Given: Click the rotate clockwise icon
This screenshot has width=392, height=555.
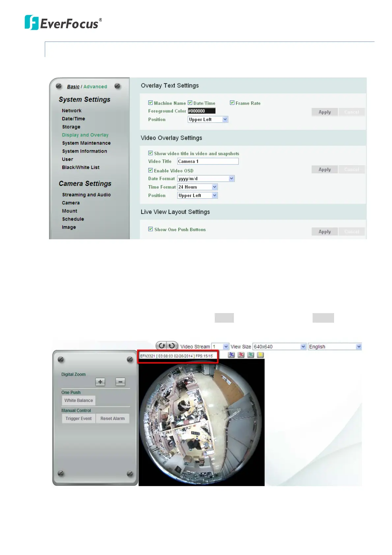Looking at the screenshot, I should [172, 345].
